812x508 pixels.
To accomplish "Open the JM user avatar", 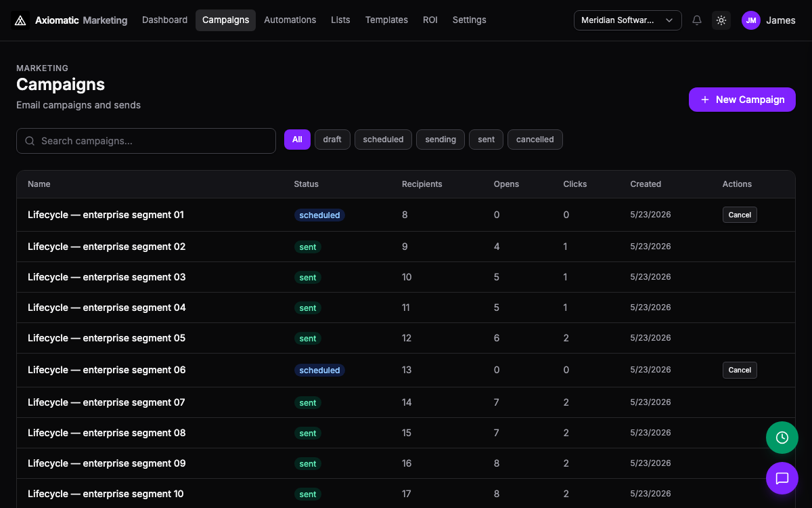I will pos(751,20).
